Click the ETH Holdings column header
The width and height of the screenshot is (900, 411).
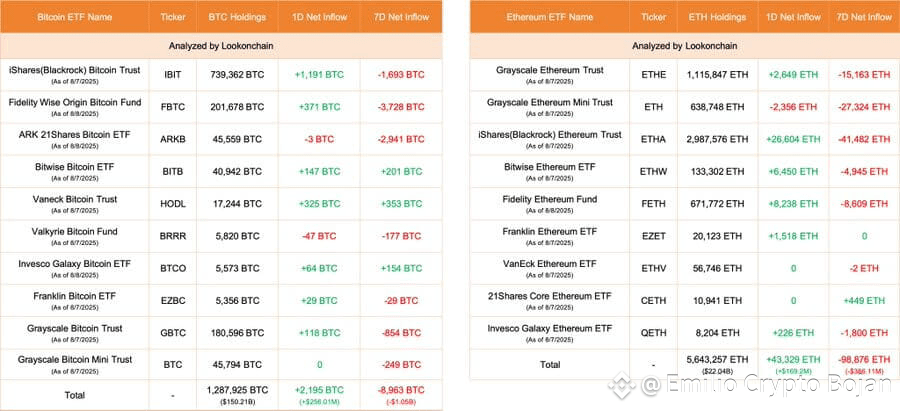[x=717, y=17]
